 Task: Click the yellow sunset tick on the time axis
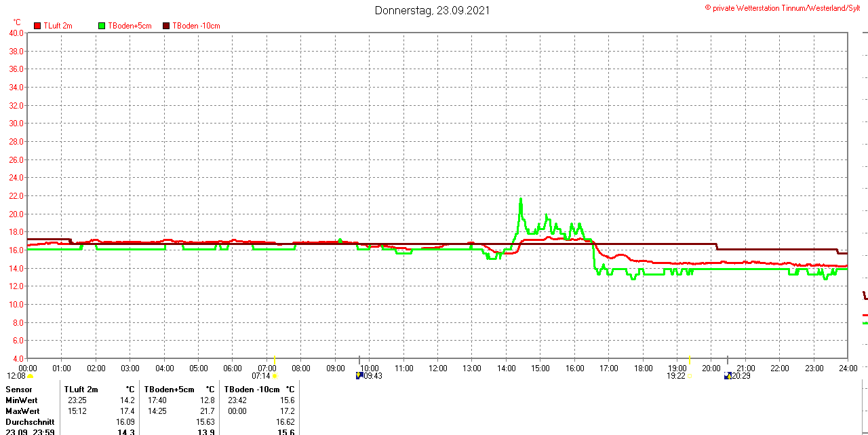pos(689,360)
